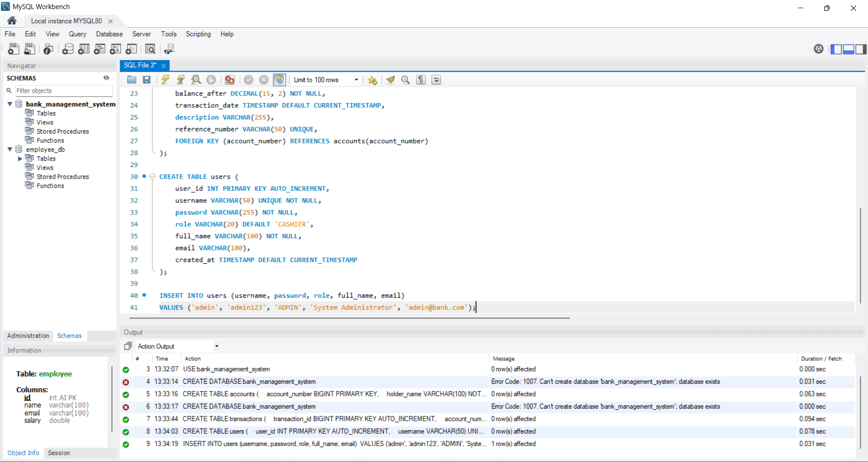Click the Execute query lightning bolt icon
The width and height of the screenshot is (868, 462).
coord(165,80)
